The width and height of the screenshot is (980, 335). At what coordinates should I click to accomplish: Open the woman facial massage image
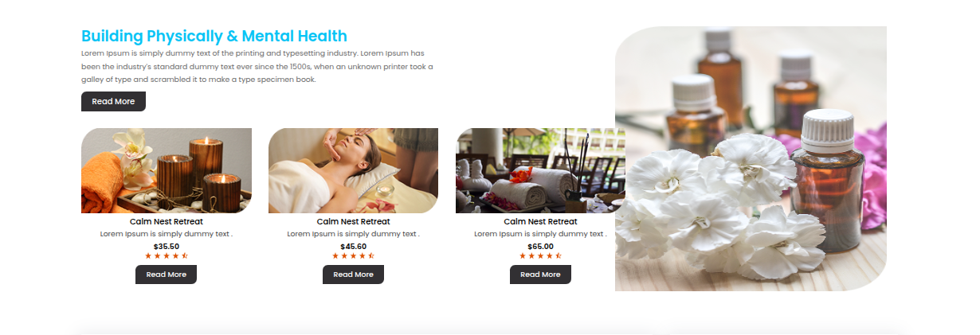pyautogui.click(x=354, y=171)
